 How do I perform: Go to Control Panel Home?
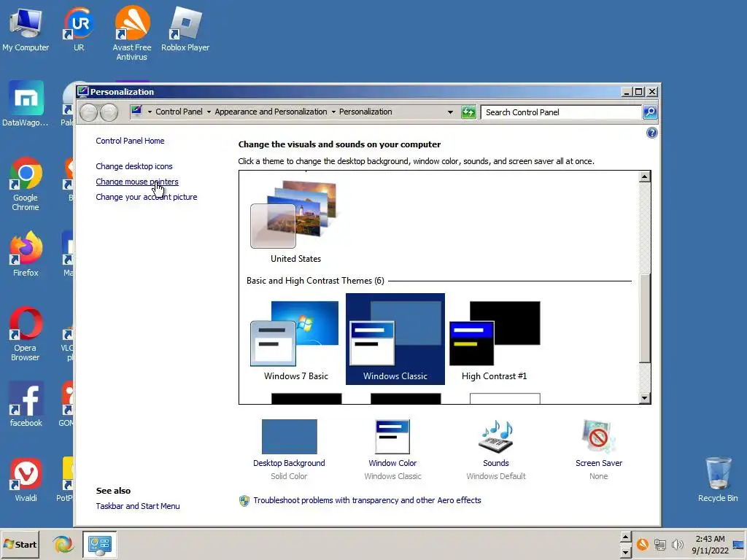(130, 141)
